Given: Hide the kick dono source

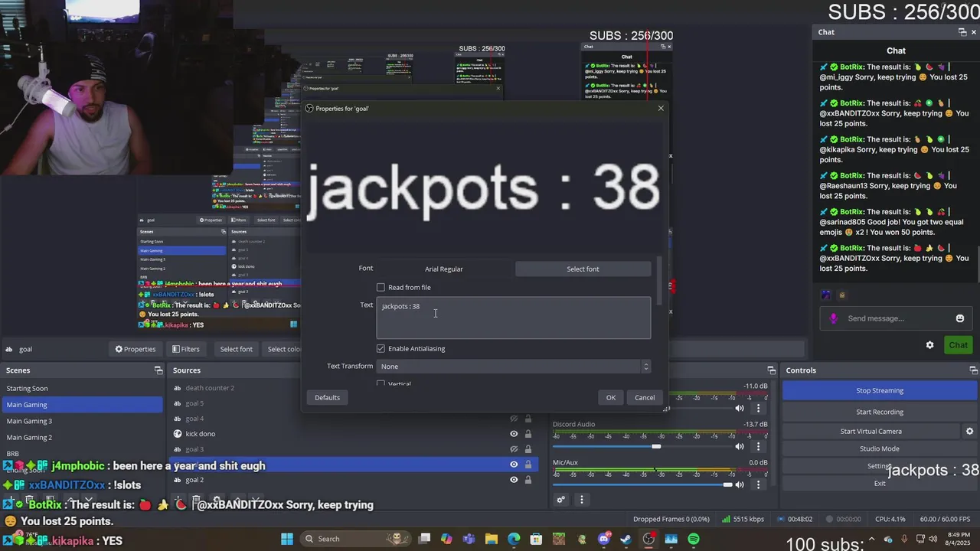Looking at the screenshot, I should tap(514, 434).
